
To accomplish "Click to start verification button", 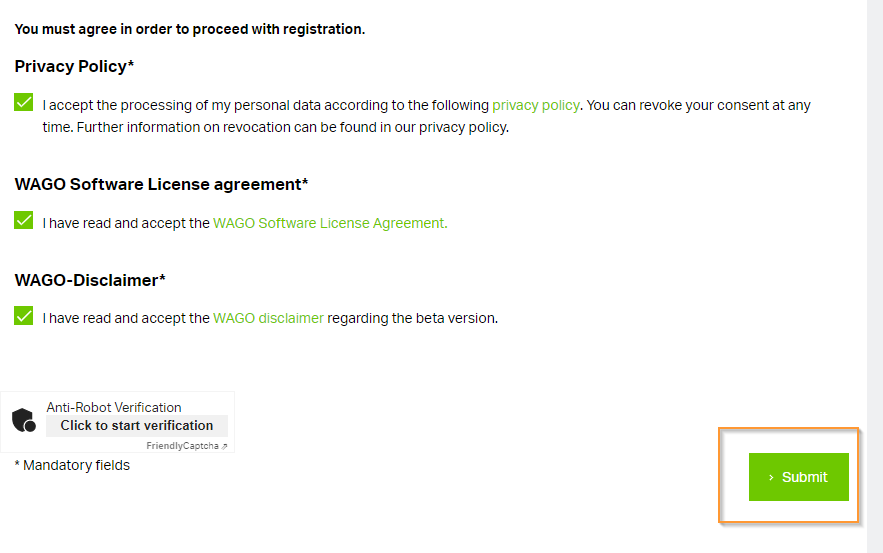I will [x=137, y=426].
